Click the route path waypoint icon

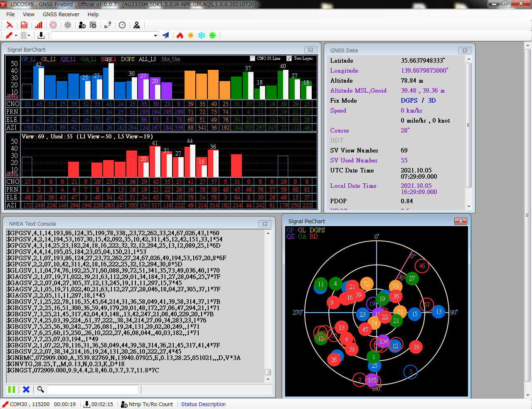(x=108, y=25)
